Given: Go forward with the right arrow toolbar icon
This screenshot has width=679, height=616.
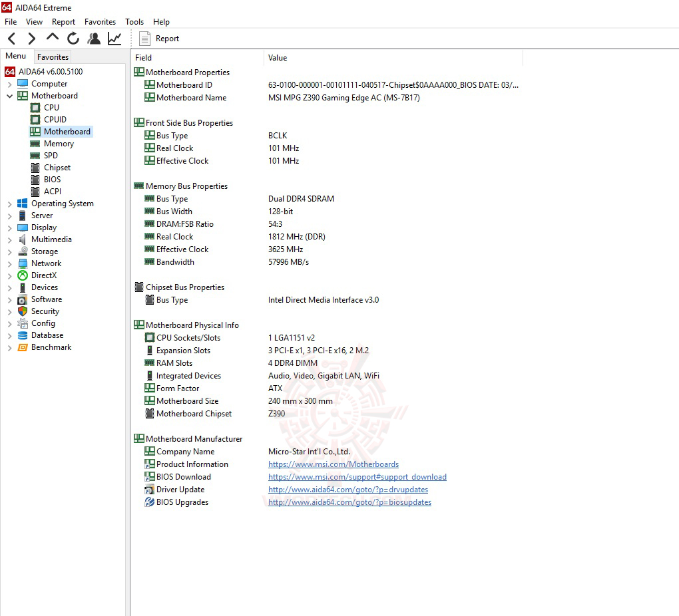Looking at the screenshot, I should [31, 39].
